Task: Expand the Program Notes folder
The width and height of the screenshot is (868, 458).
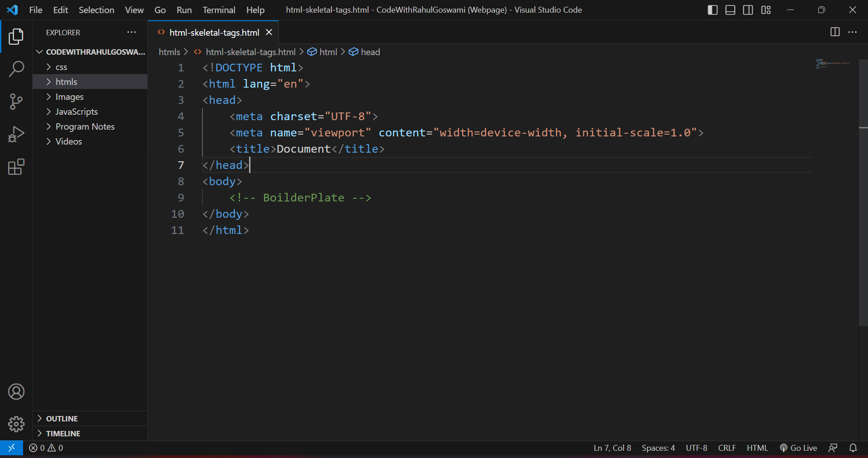Action: tap(90, 126)
